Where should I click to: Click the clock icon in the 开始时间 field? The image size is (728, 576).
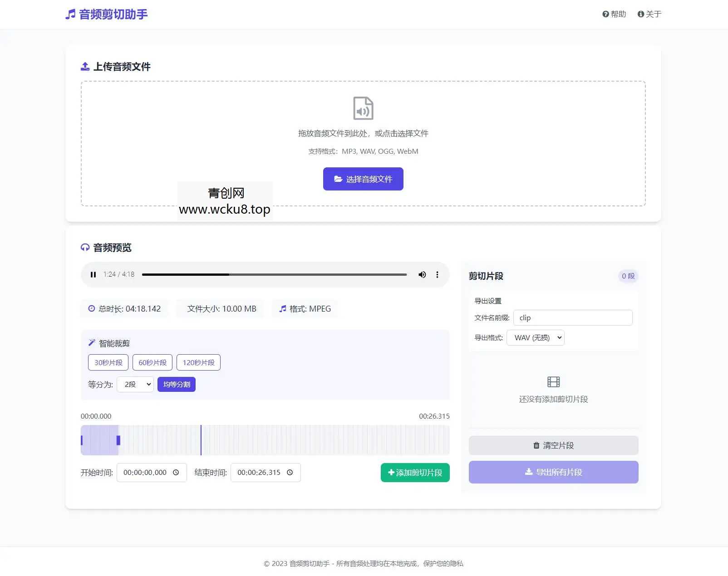tap(177, 472)
